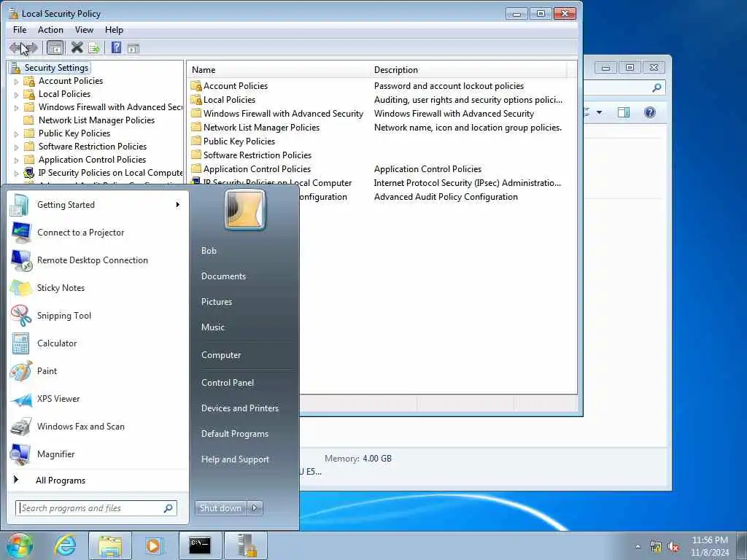The height and width of the screenshot is (560, 747).
Task: Open the view options dropdown in background window
Action: pyautogui.click(x=599, y=112)
